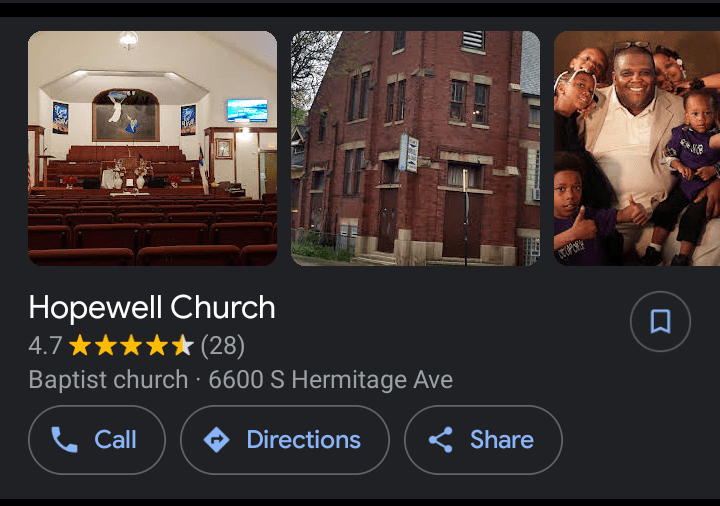Open the Hopewell Church title
The image size is (720, 506).
[152, 307]
